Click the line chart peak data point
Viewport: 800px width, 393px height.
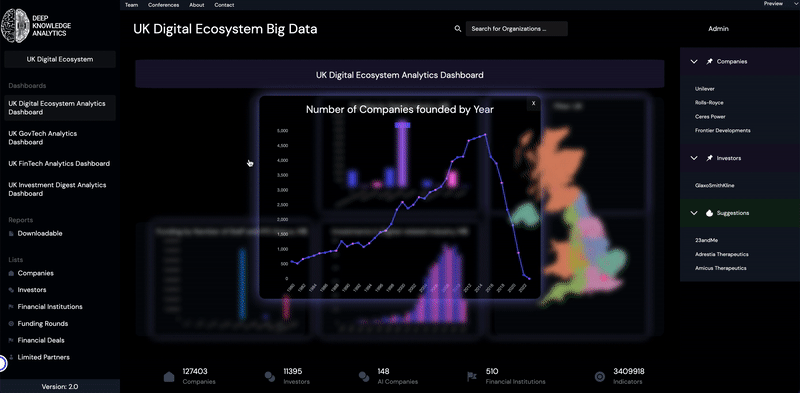tap(485, 135)
